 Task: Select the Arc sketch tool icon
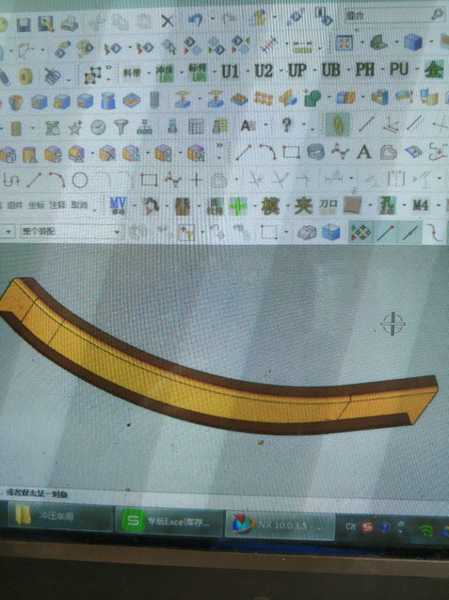pyautogui.click(x=267, y=152)
